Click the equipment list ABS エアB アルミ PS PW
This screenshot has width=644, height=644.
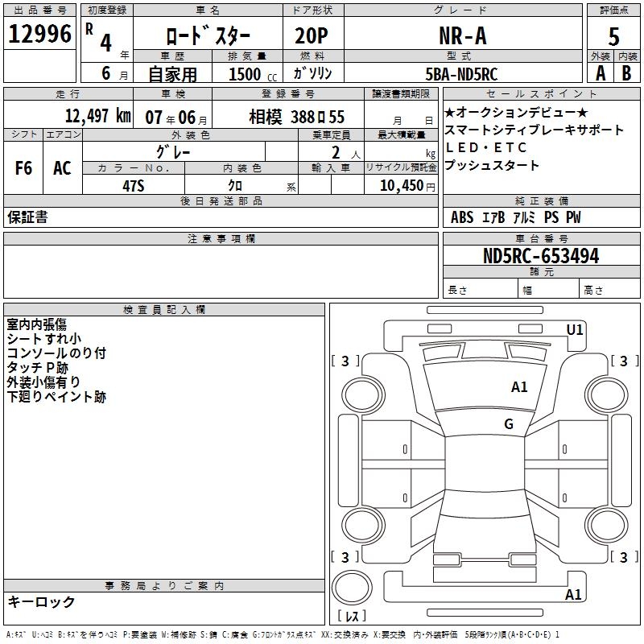515,217
